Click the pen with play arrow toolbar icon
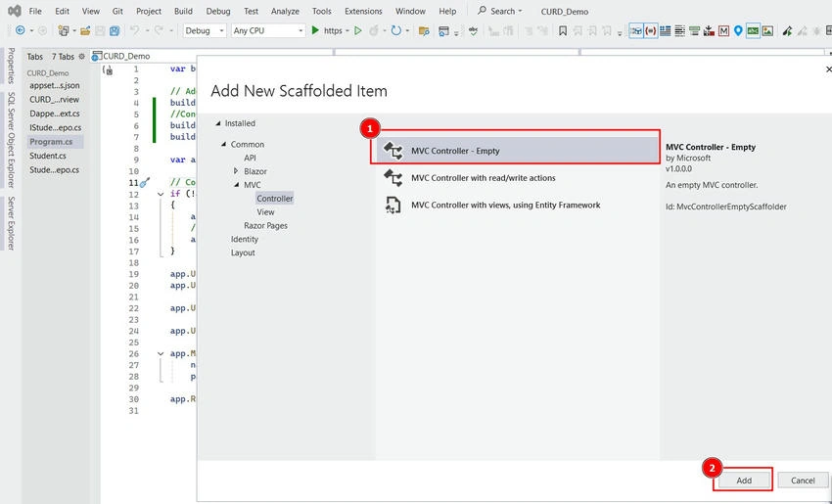The image size is (832, 504). (x=787, y=30)
